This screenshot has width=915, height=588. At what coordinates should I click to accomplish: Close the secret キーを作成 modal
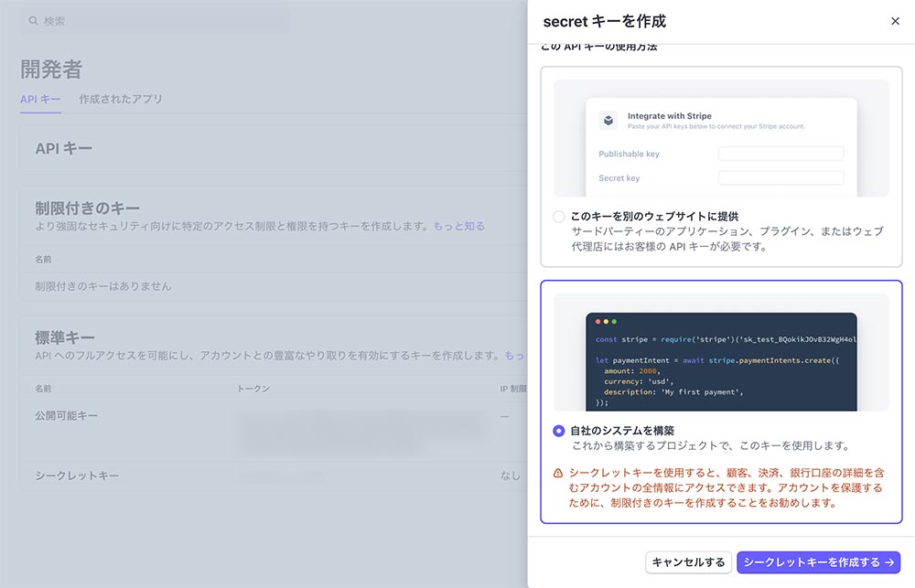coord(895,21)
